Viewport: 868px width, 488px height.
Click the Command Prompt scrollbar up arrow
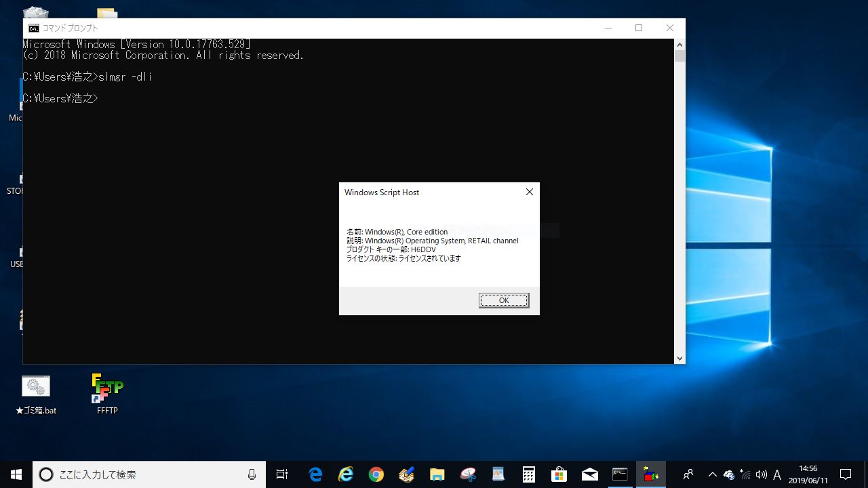pyautogui.click(x=679, y=44)
